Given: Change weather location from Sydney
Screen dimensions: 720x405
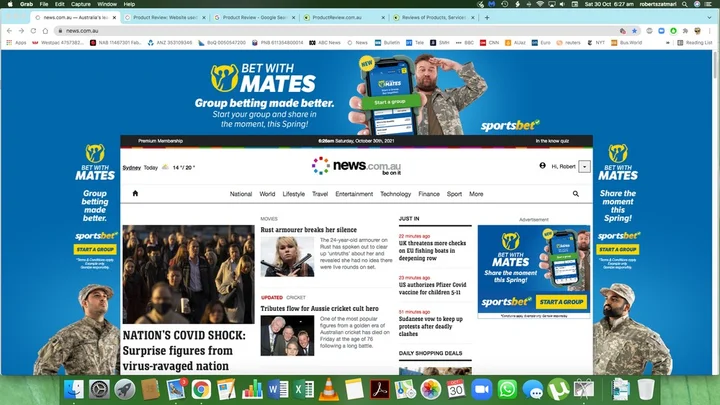Looking at the screenshot, I should [131, 168].
